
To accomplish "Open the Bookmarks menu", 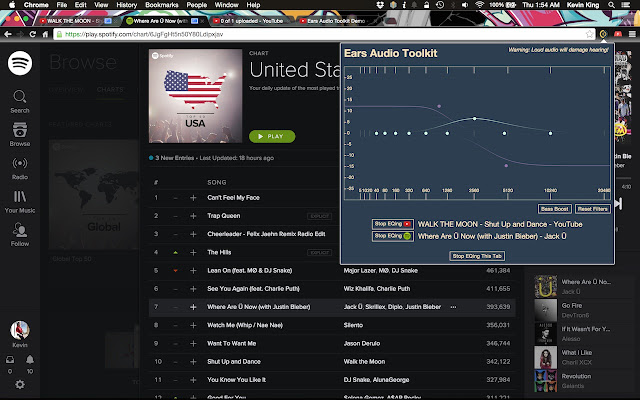I will [162, 5].
